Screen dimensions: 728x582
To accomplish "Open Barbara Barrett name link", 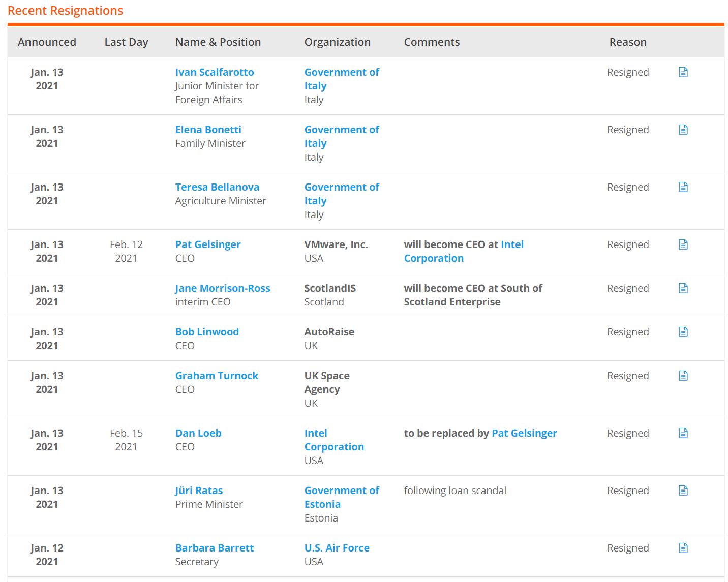I will point(215,548).
